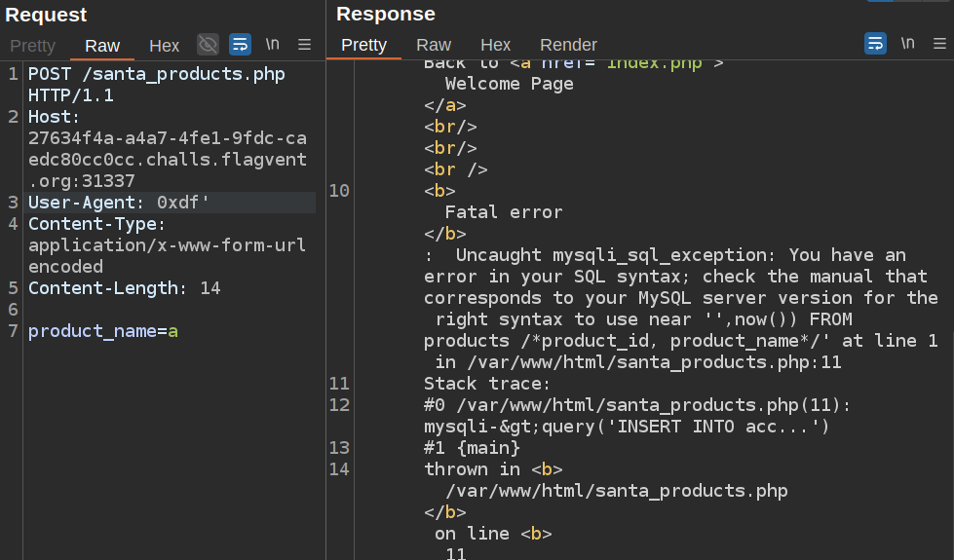Image resolution: width=954 pixels, height=560 pixels.
Task: Select the Pretty tab in Response
Action: click(x=363, y=45)
